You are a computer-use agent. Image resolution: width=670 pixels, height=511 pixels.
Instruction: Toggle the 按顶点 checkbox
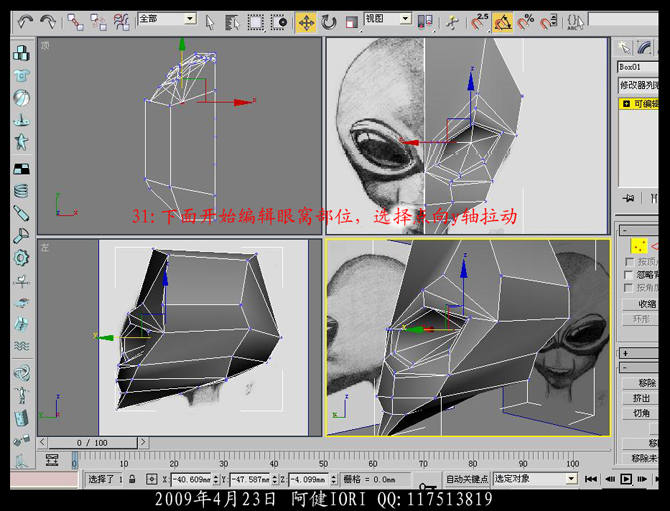629,263
